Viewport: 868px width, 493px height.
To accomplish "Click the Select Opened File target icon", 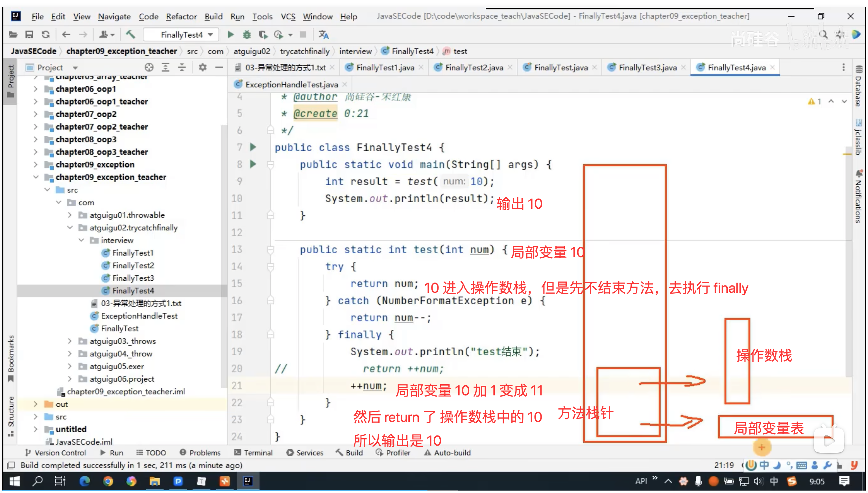I will 149,67.
